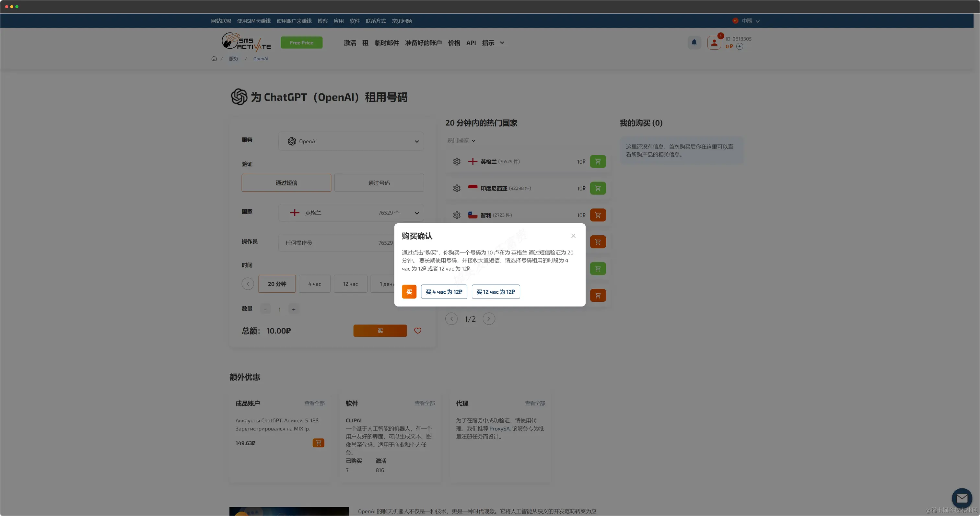Screen dimensions: 980x516
Task: Open the notification bell
Action: coord(694,42)
